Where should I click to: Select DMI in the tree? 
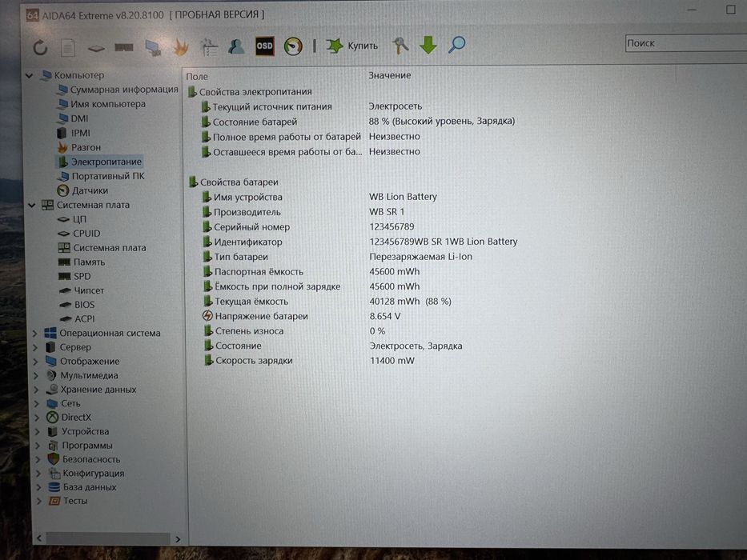(73, 118)
